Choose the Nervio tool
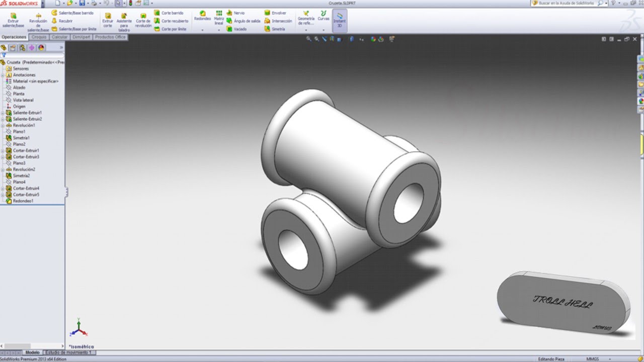This screenshot has height=362, width=644. (x=235, y=13)
